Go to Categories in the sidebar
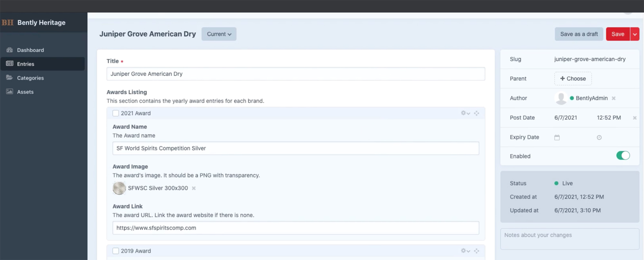Viewport: 644px width, 260px height. click(30, 78)
